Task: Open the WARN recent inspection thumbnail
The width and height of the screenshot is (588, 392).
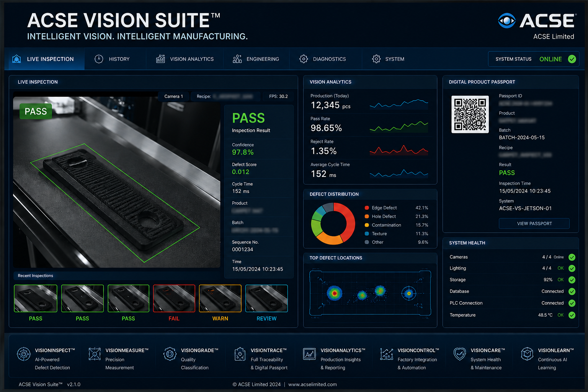Action: 220,299
